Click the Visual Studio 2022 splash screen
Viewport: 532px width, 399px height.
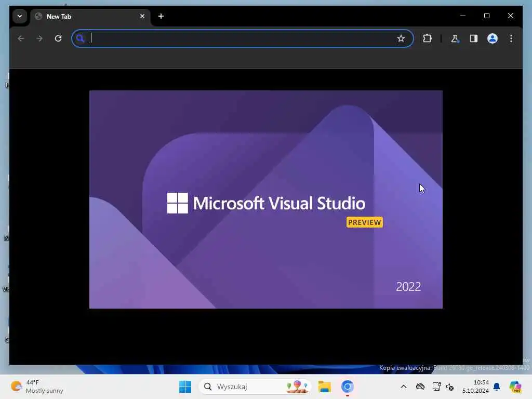265,199
